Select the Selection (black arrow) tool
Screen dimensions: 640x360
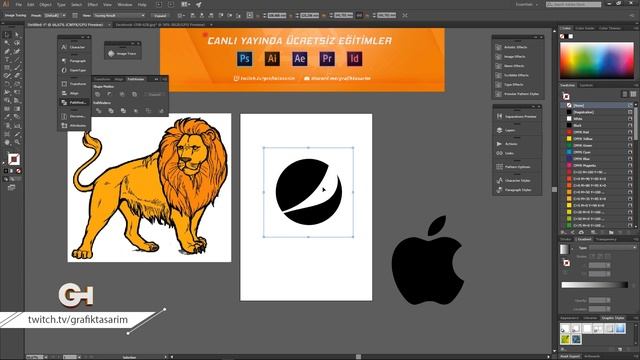(7, 35)
